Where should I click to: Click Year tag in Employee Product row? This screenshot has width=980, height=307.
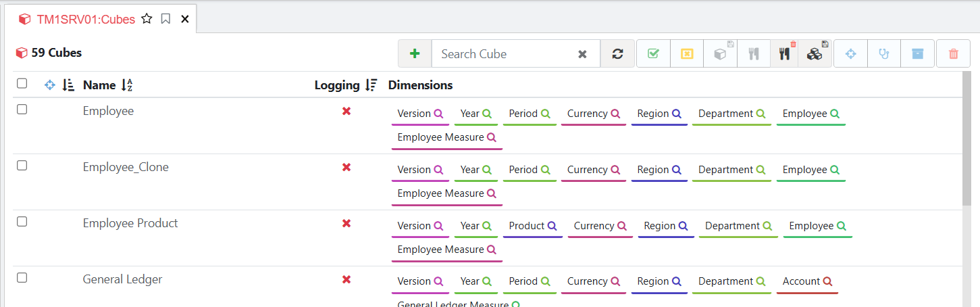point(475,226)
